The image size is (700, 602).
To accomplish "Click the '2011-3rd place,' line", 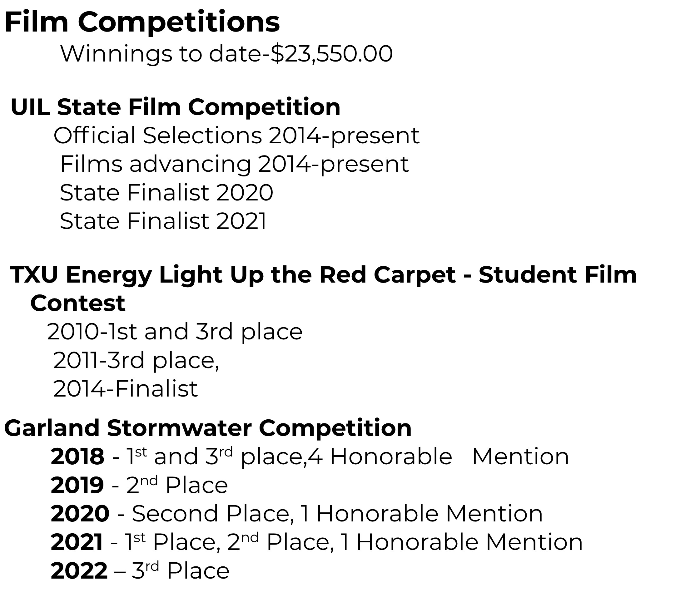I will tap(136, 361).
